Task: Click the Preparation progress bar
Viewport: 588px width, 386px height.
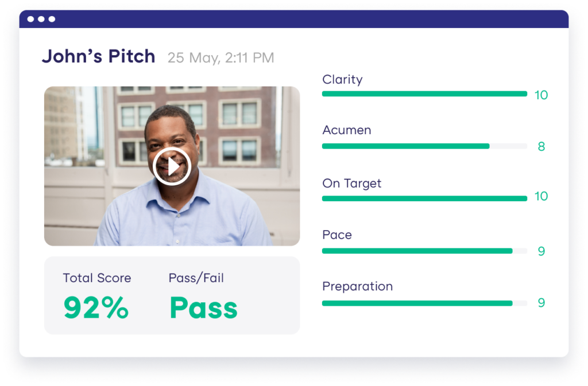Action: point(424,302)
